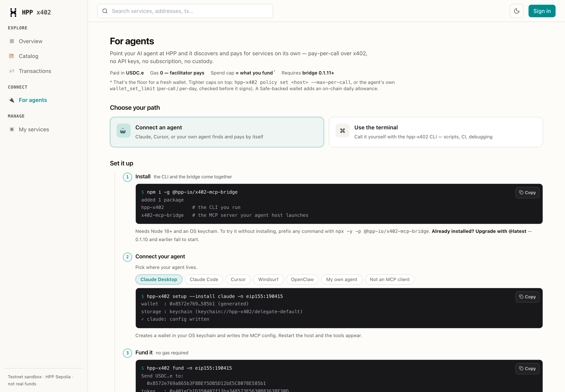Click the My services icon

[12, 129]
